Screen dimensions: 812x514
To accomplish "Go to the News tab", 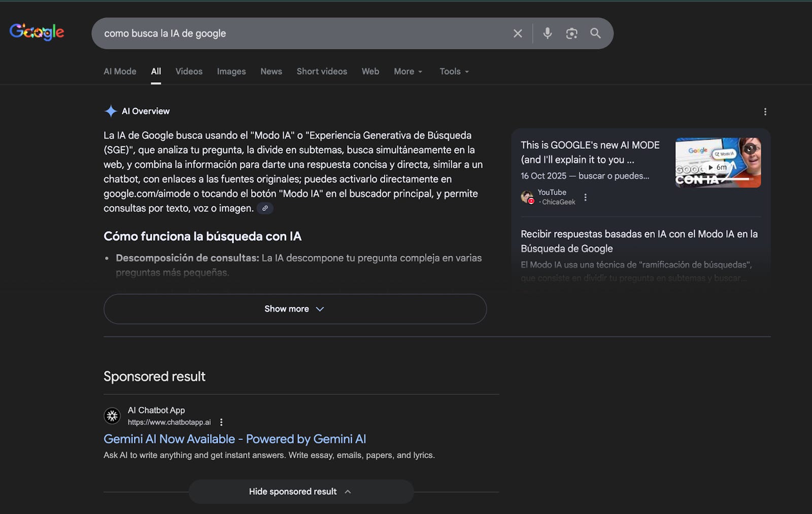I will pos(271,72).
